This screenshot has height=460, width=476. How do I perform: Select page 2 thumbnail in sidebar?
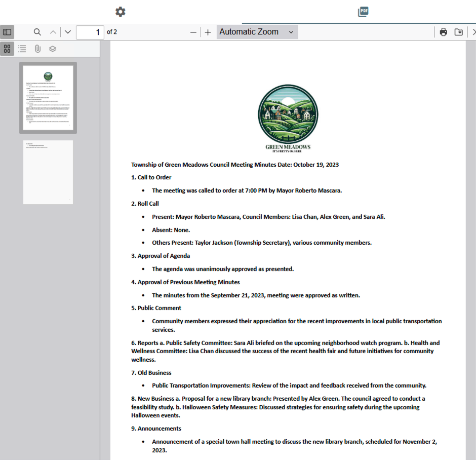48,171
